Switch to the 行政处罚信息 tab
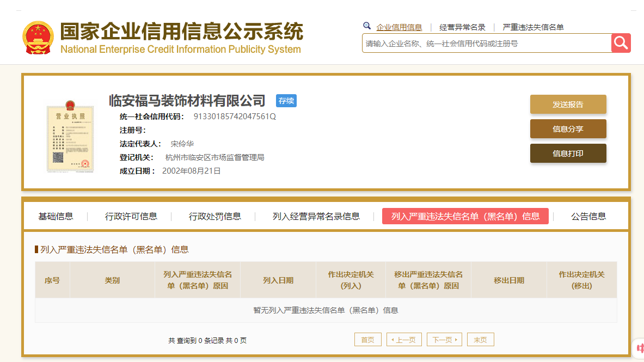644x362 pixels. (215, 217)
